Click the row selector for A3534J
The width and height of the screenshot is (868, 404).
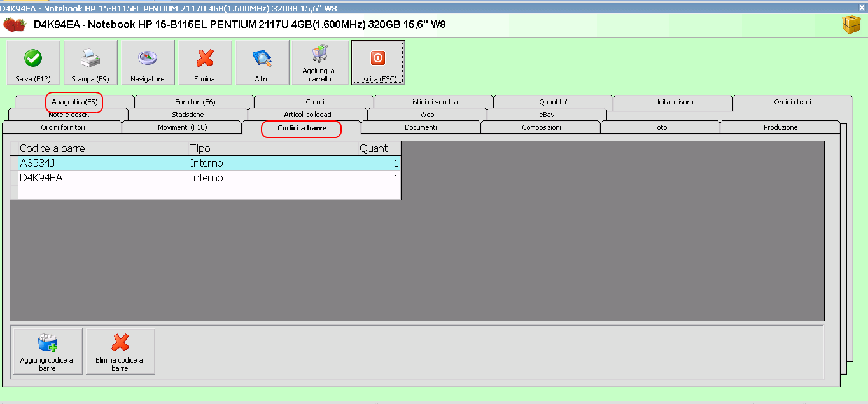point(14,163)
